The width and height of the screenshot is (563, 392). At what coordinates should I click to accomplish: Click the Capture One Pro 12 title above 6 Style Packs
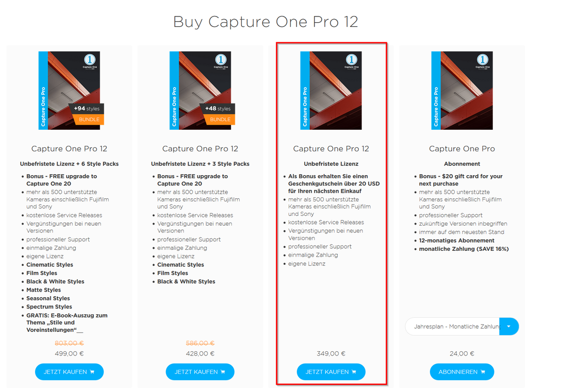pyautogui.click(x=69, y=148)
